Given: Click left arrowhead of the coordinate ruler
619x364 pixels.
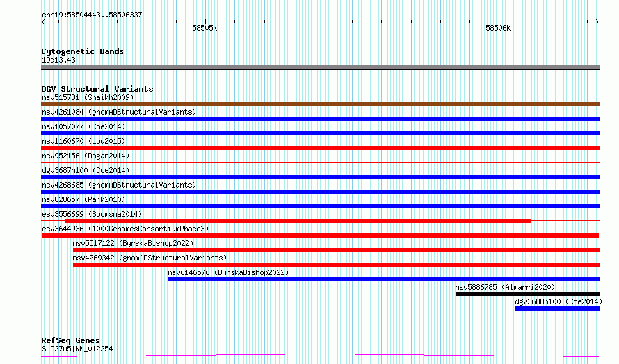Looking at the screenshot, I should (x=43, y=22).
